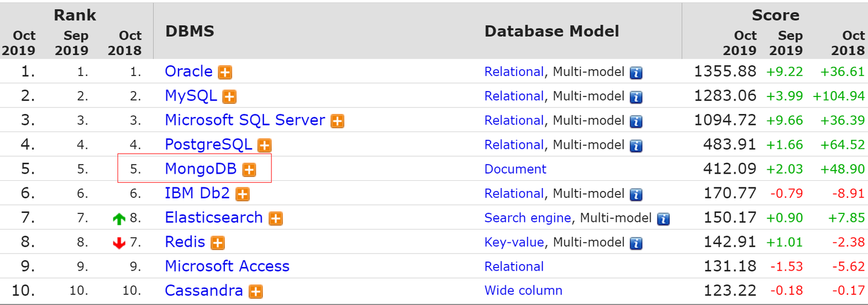Image resolution: width=868 pixels, height=305 pixels.
Task: Open the Key-value model link
Action: point(514,242)
